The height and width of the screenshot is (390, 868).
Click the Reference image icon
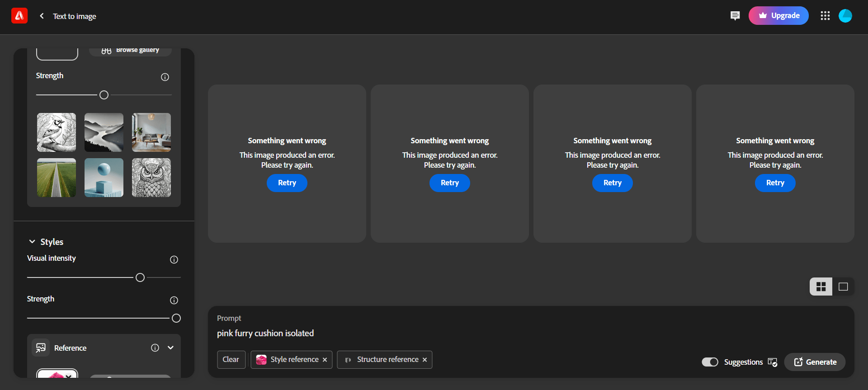pyautogui.click(x=41, y=348)
